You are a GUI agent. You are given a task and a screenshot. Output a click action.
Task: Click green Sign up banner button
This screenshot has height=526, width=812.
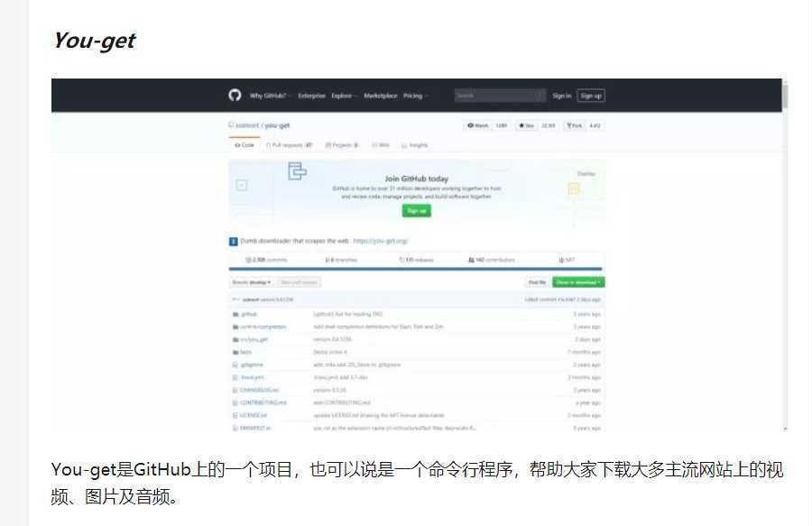[x=416, y=211]
